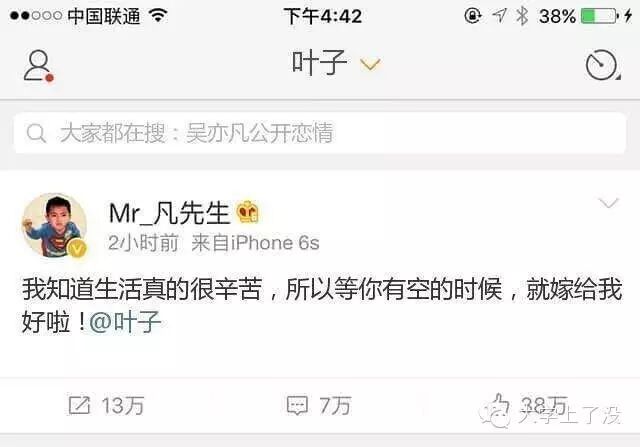Open Mr_凡先生 username link

pos(169,213)
